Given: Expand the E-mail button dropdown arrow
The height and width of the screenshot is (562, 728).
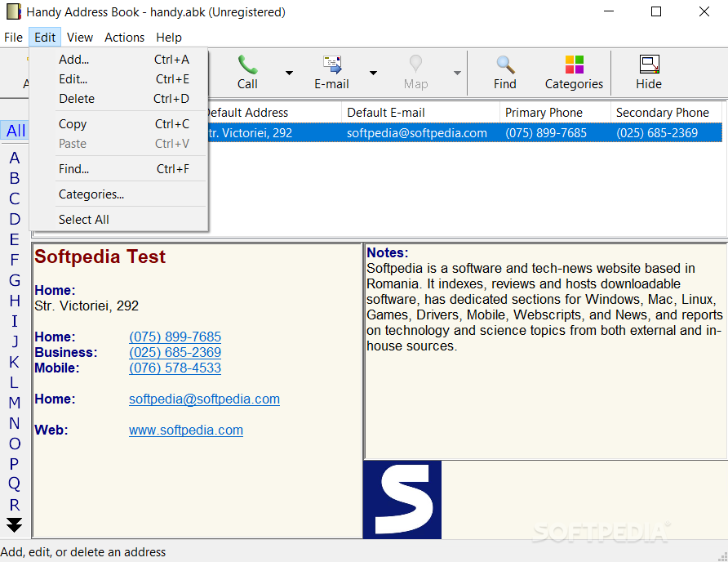Looking at the screenshot, I should pos(373,73).
